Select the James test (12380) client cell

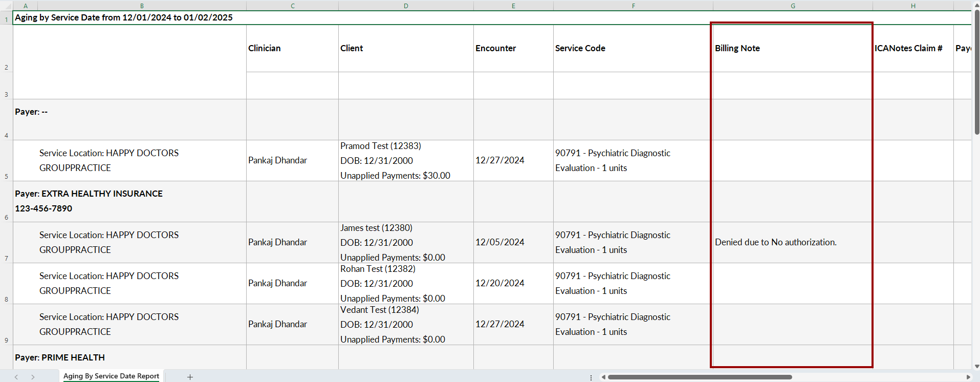tap(405, 242)
